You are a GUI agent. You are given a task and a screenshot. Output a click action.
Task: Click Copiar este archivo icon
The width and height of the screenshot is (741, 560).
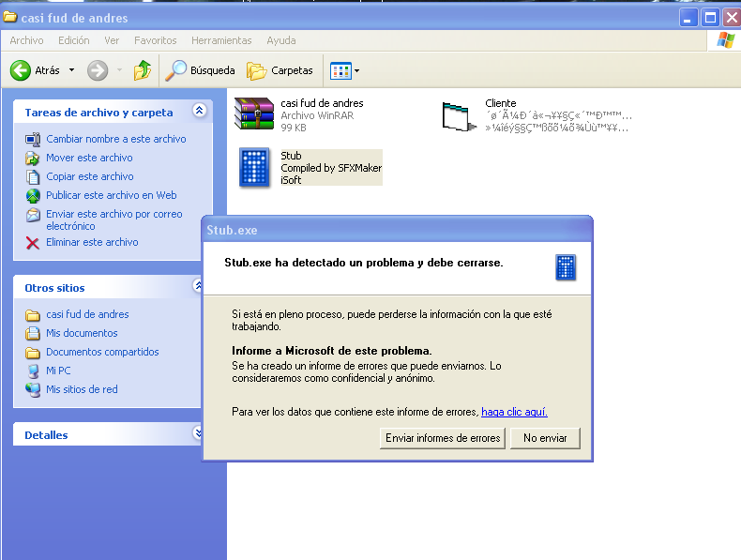[33, 176]
